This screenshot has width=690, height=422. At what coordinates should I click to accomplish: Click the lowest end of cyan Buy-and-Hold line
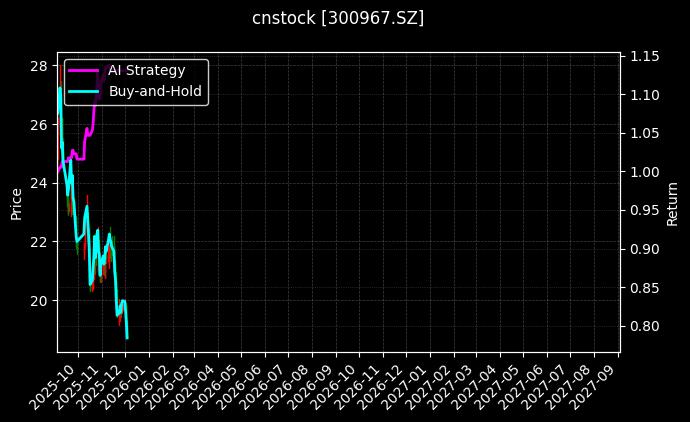127,337
